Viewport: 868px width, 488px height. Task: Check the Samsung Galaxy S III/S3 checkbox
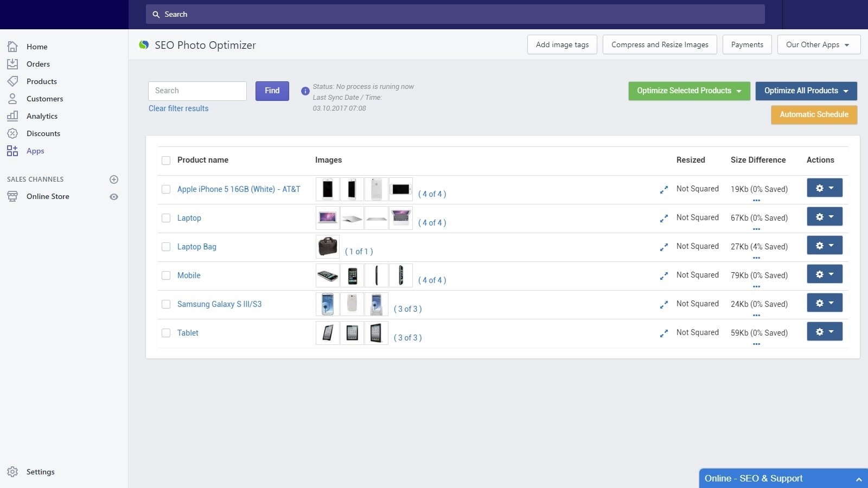point(166,304)
